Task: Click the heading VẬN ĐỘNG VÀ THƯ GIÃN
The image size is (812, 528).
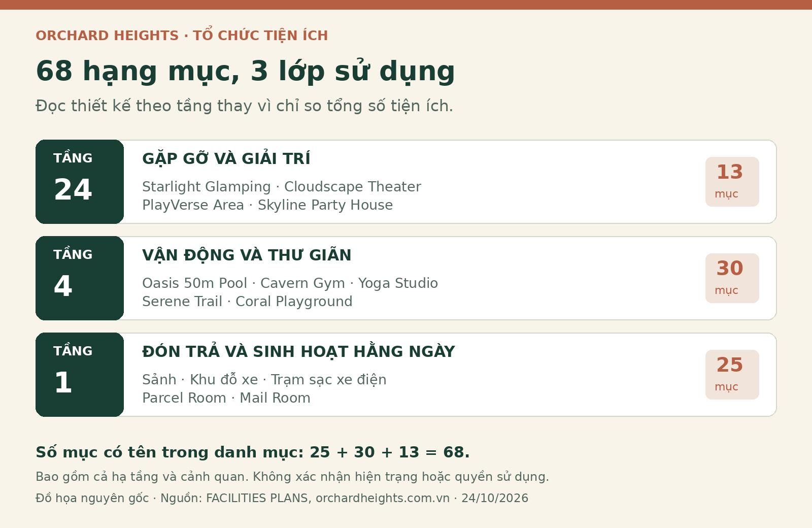Action: tap(247, 255)
